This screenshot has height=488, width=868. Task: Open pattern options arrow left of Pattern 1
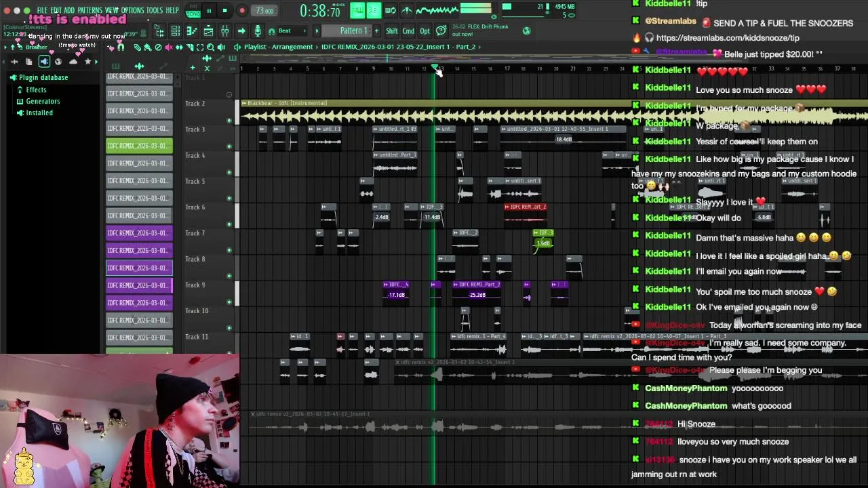click(x=317, y=30)
